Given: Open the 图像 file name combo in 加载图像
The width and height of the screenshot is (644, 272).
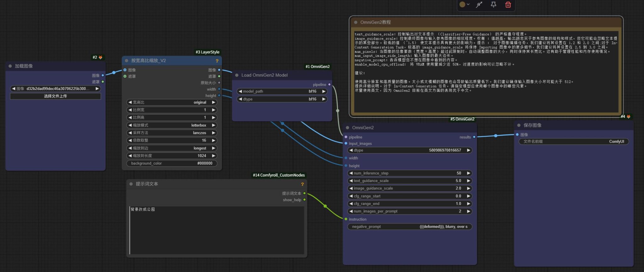Looking at the screenshot, I should 55,89.
